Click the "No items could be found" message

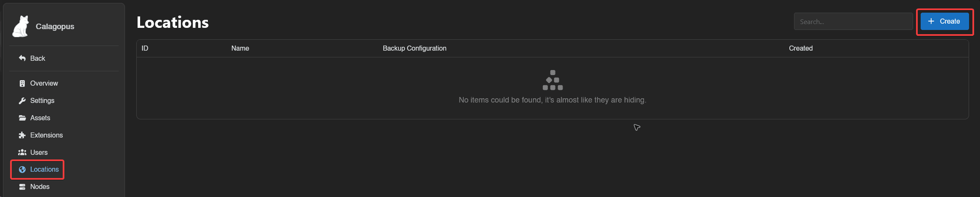pos(552,100)
